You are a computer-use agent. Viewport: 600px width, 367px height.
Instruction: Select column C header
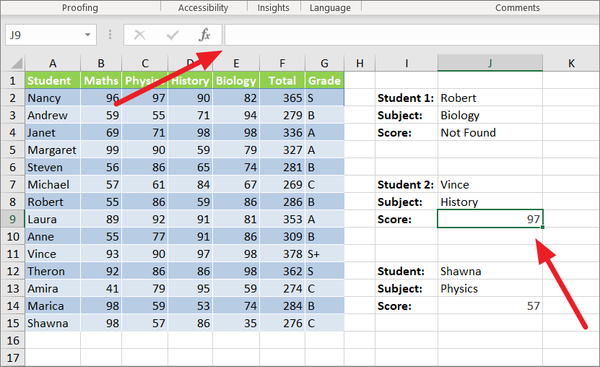point(145,63)
